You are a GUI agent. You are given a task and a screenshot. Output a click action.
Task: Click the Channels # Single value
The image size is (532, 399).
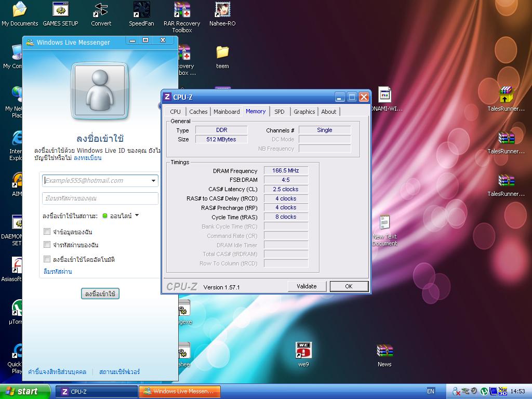tap(325, 130)
